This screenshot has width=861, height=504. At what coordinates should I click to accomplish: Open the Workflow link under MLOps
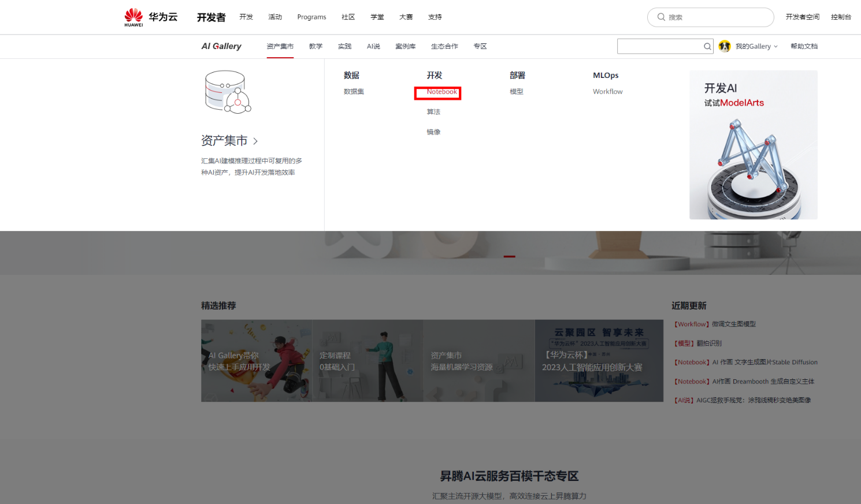[607, 91]
